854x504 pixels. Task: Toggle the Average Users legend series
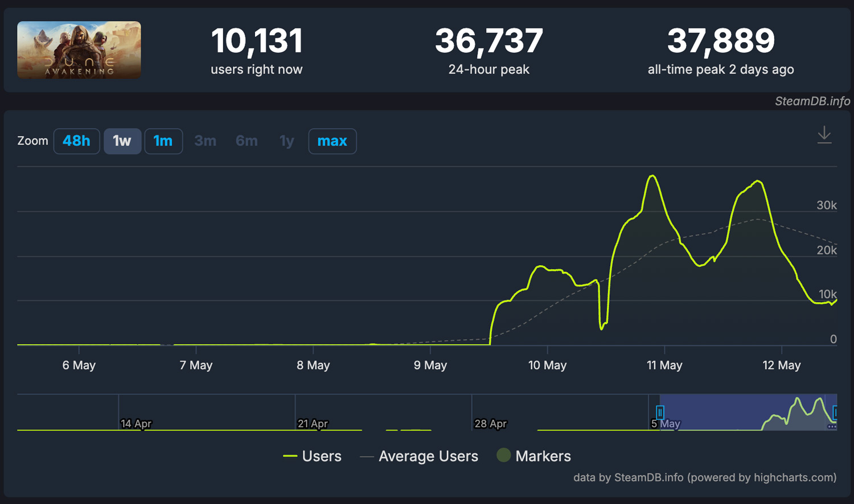click(419, 456)
